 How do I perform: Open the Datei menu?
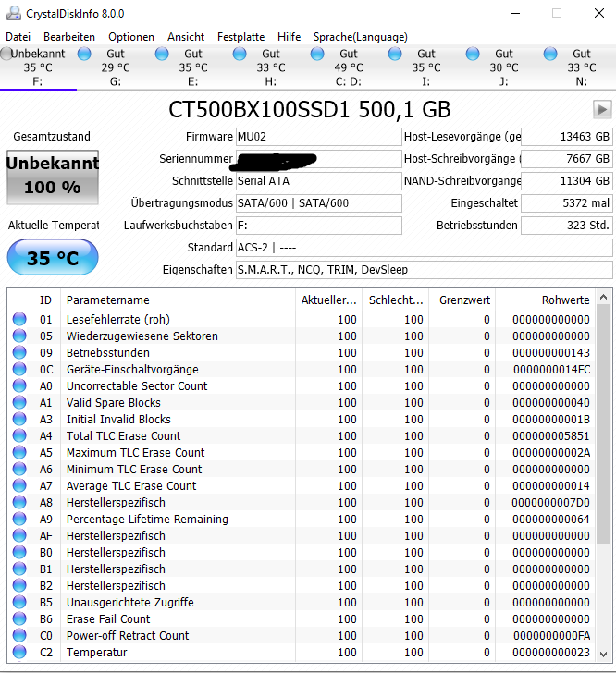pos(18,37)
